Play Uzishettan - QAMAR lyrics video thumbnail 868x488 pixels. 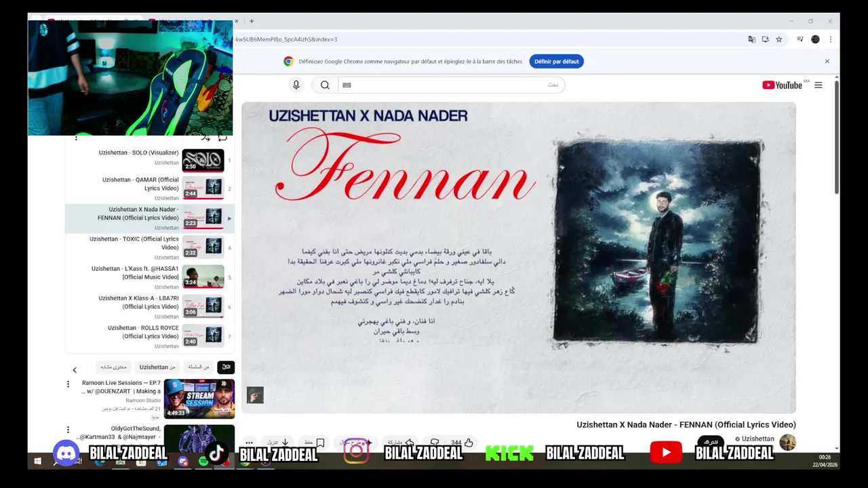click(203, 188)
